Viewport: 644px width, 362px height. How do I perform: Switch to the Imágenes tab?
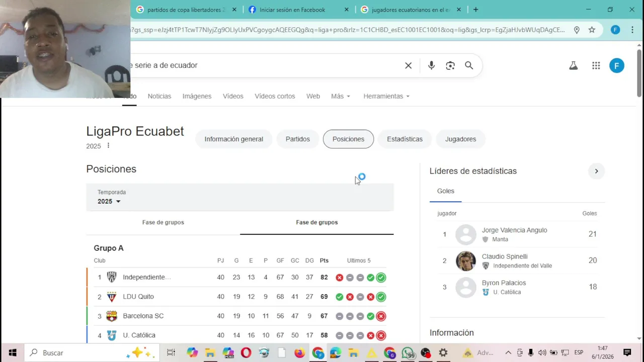(197, 96)
